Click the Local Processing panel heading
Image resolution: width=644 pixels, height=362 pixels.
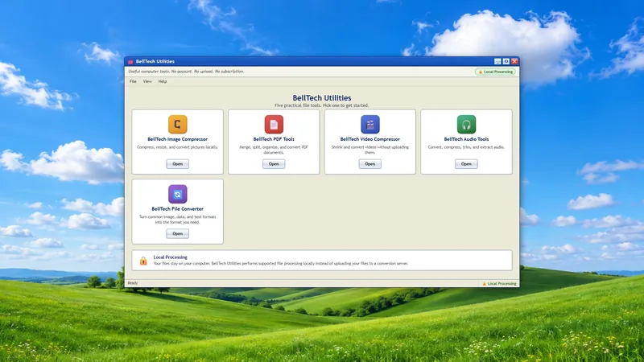[170, 257]
